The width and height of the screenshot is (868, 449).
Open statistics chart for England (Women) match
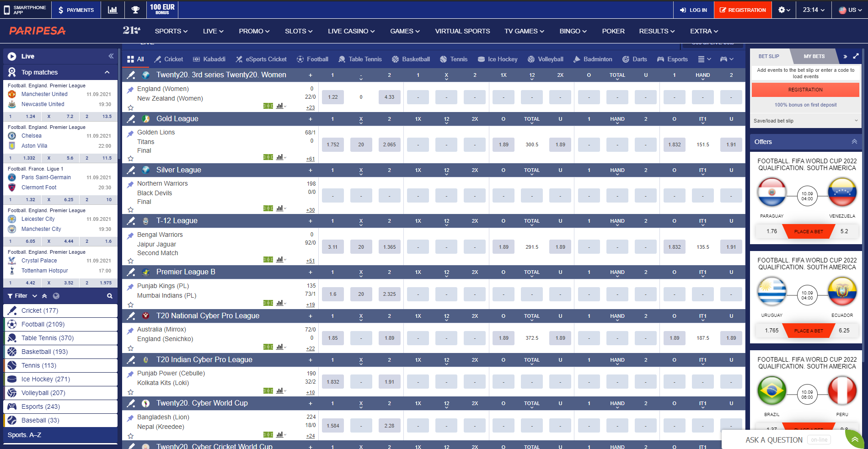pos(280,106)
